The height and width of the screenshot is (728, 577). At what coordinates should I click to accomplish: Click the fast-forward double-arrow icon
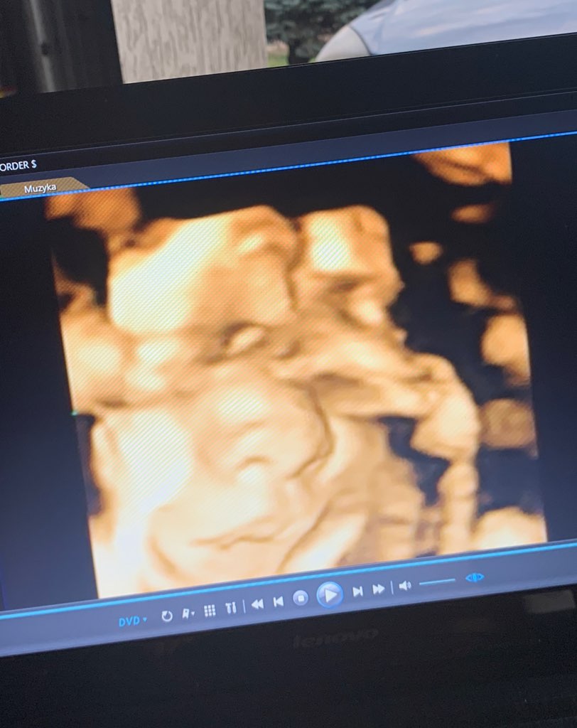(379, 589)
